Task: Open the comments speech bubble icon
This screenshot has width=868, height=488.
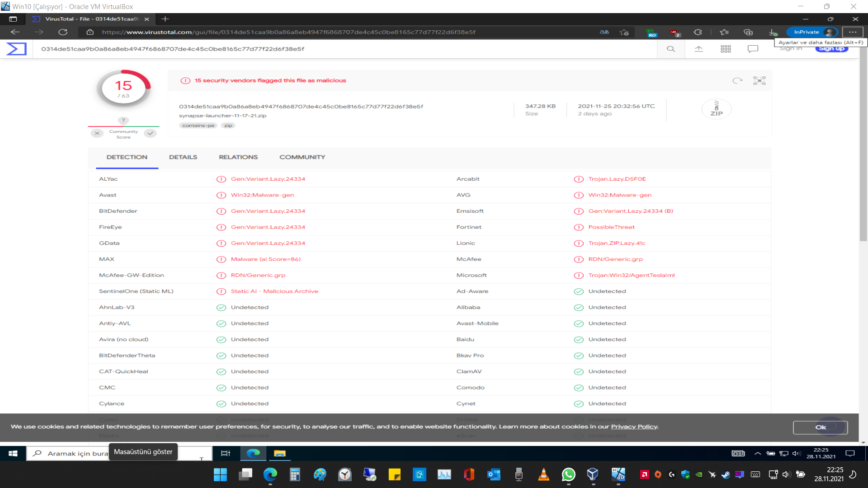Action: point(753,49)
